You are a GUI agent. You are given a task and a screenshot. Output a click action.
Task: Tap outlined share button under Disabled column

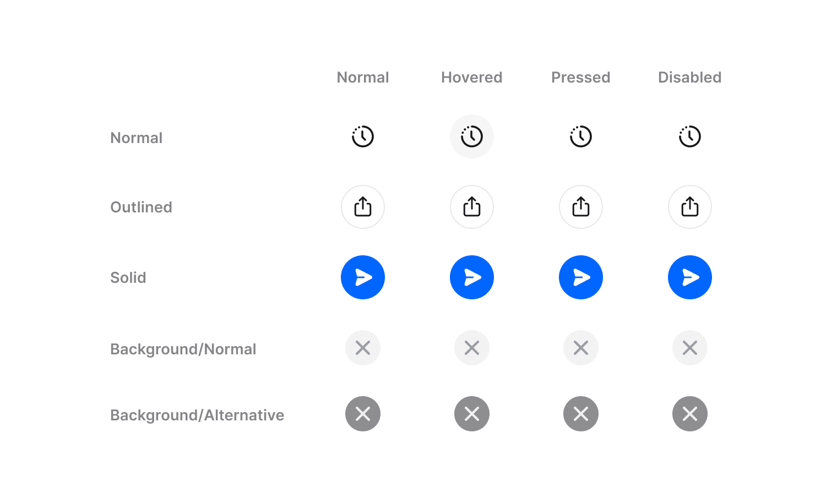[690, 207]
